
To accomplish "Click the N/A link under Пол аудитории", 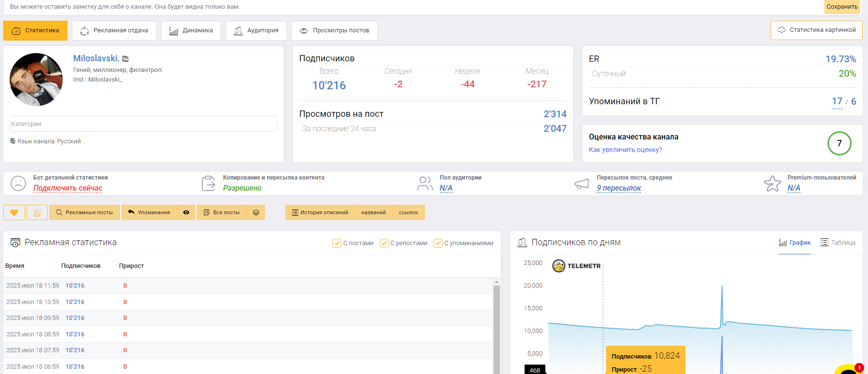I will click(x=446, y=188).
